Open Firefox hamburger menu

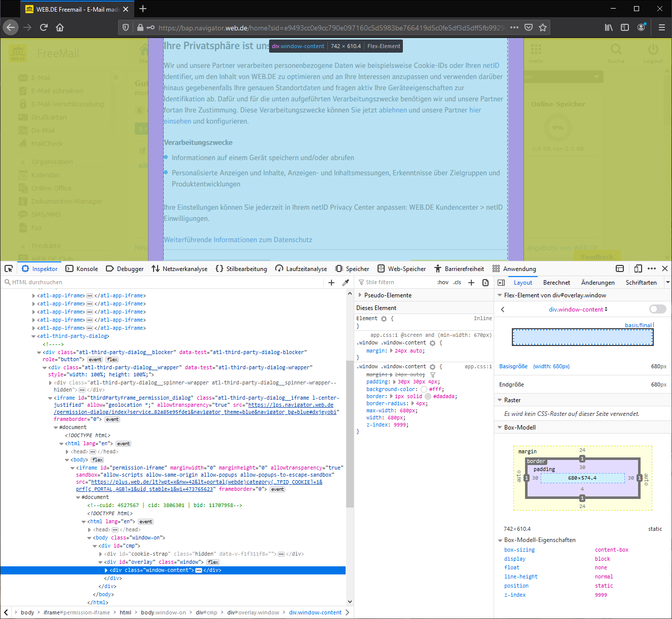click(661, 27)
